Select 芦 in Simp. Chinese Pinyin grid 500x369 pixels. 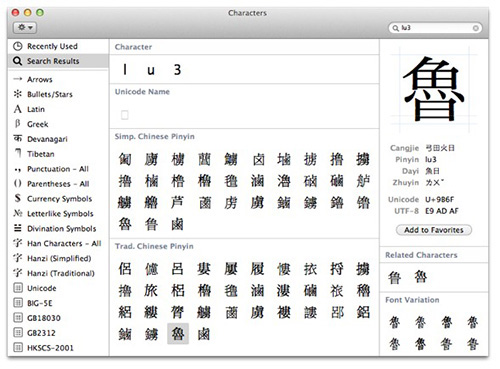coord(177,202)
